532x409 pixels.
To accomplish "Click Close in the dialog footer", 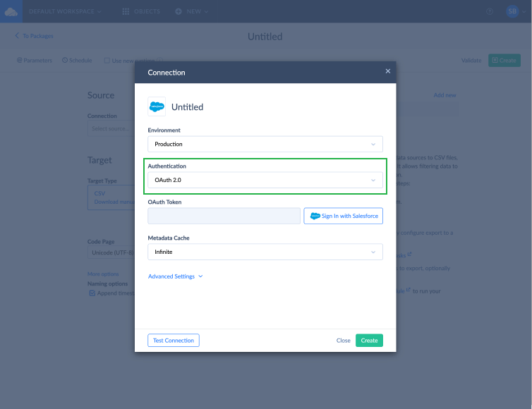I will [344, 341].
